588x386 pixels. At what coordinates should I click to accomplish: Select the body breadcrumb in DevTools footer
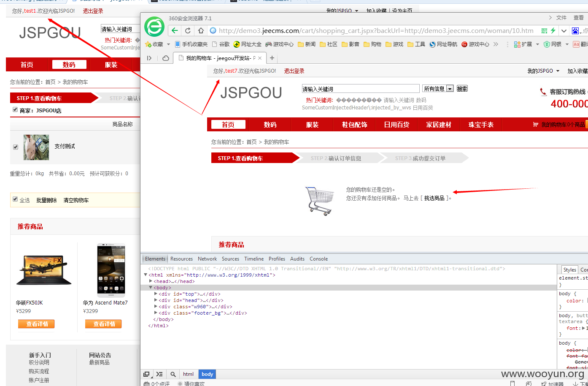[207, 374]
